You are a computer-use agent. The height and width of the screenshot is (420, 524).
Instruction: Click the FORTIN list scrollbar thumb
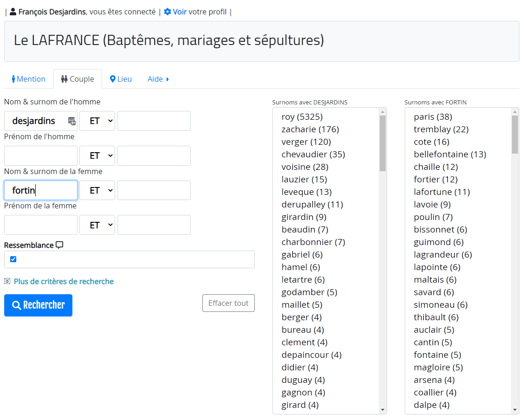pyautogui.click(x=515, y=135)
